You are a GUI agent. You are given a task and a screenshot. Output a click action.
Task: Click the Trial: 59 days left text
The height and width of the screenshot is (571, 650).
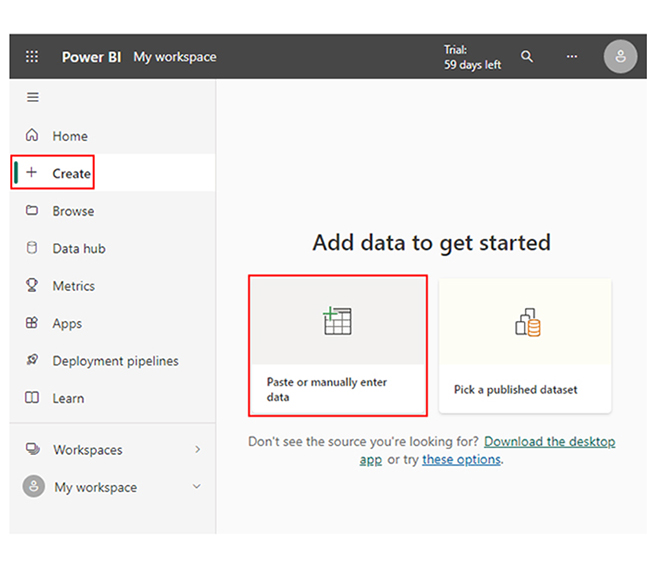point(472,57)
